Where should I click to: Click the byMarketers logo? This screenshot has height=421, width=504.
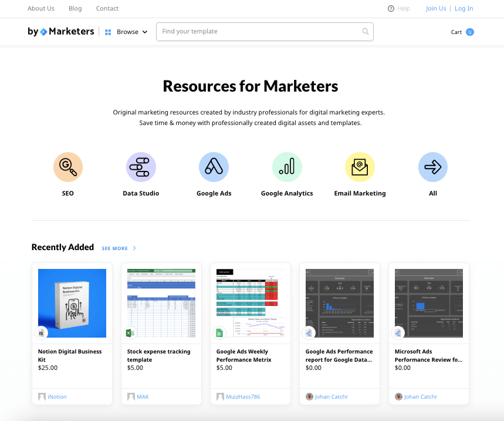[61, 32]
